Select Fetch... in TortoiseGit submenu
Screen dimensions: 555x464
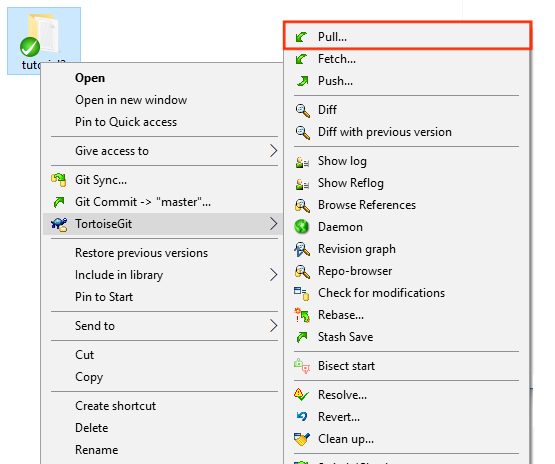coord(408,59)
